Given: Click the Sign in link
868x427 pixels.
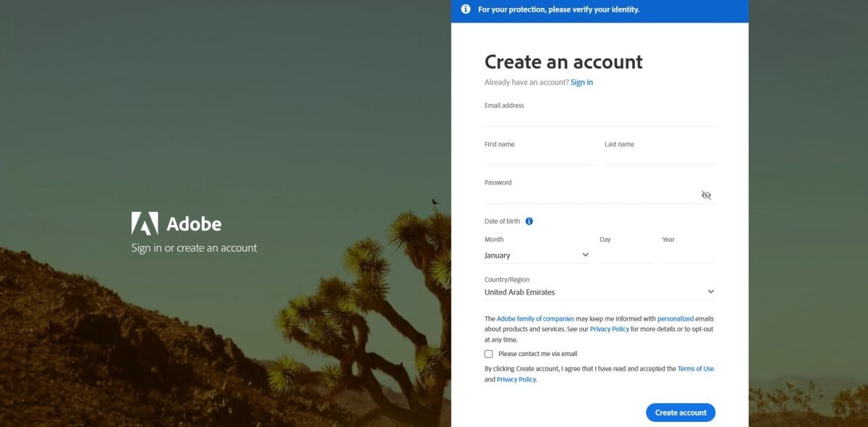Looking at the screenshot, I should [x=582, y=83].
